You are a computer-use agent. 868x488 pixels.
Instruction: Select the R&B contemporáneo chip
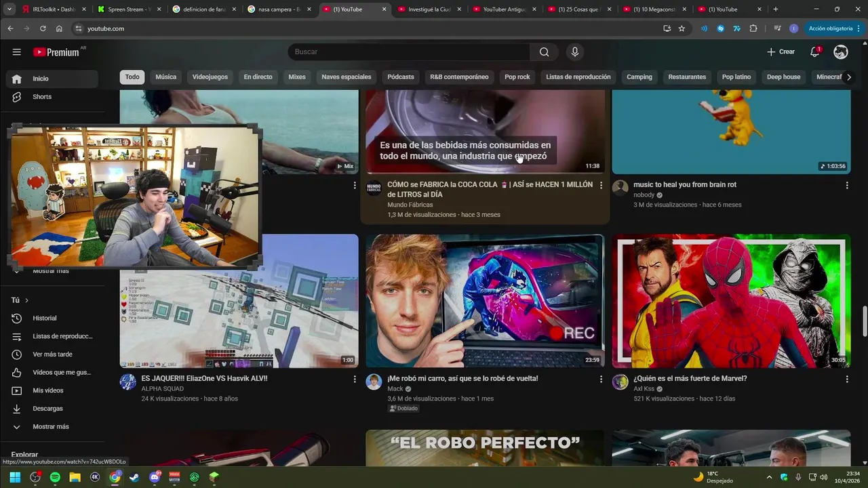[x=459, y=77]
